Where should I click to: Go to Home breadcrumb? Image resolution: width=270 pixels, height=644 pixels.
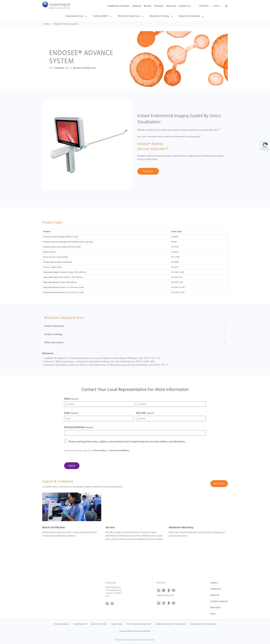point(46,24)
